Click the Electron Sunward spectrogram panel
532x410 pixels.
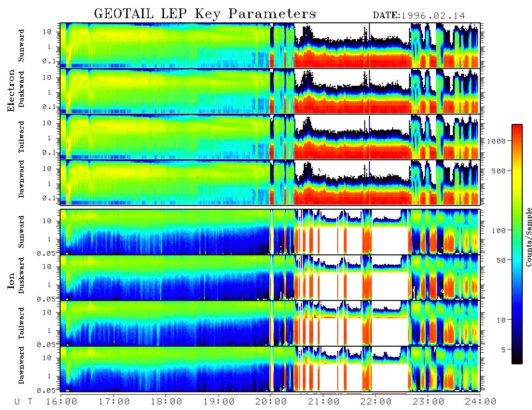(270, 45)
